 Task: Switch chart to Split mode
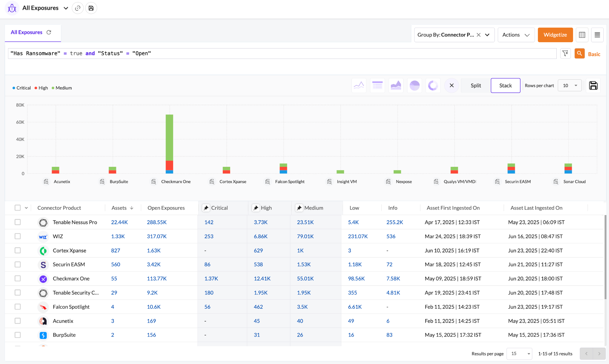[x=476, y=86]
